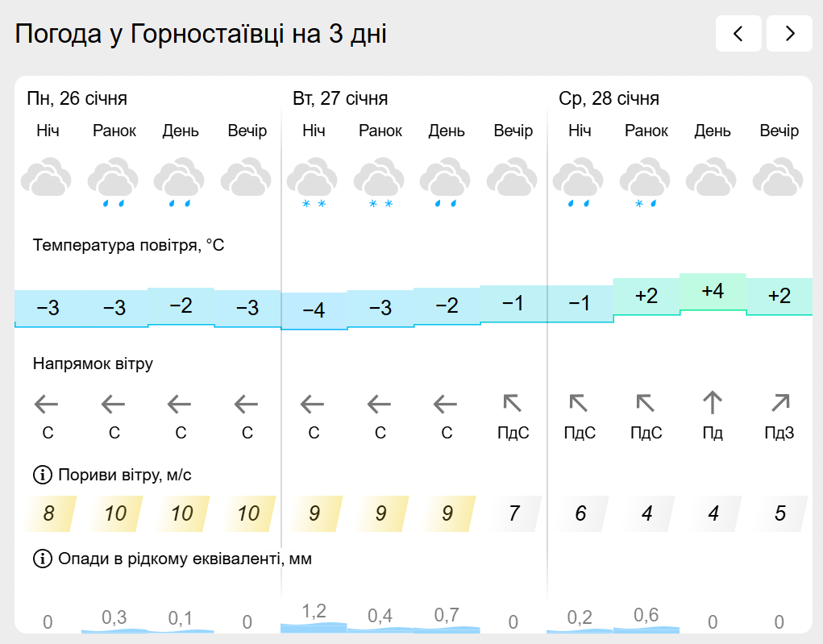Select the Вт, 27 січня day header
The image size is (823, 644).
click(x=340, y=99)
